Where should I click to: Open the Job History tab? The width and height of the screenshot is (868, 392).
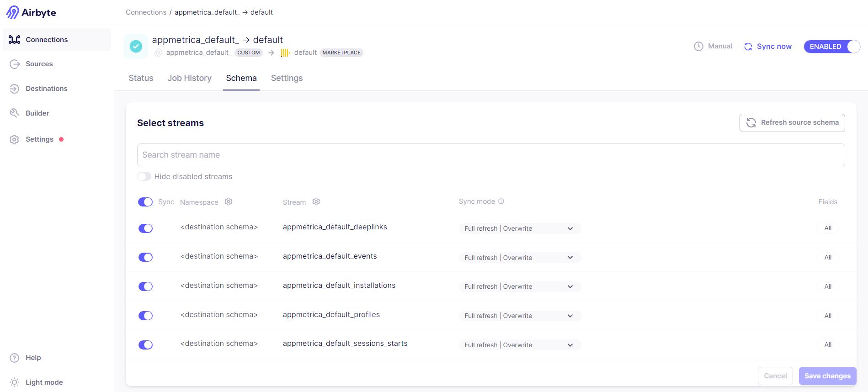(190, 78)
